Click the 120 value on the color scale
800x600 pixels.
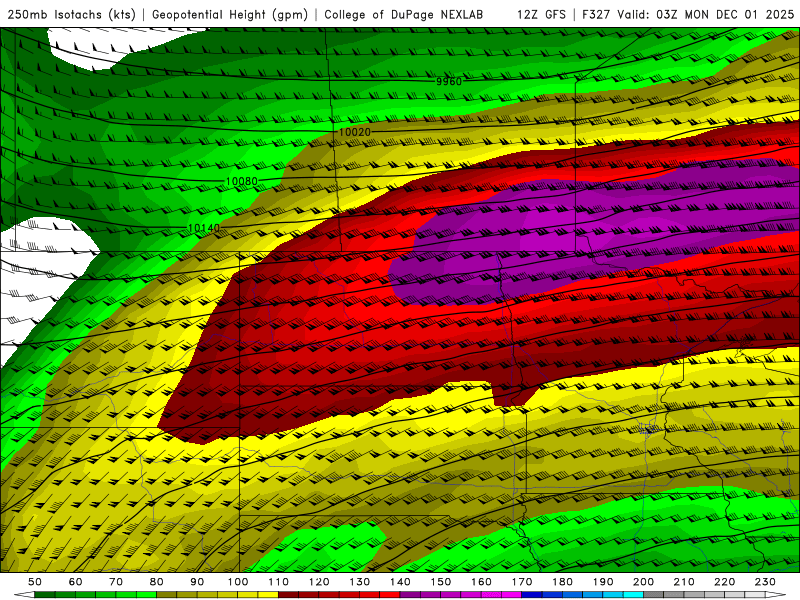coord(319,582)
